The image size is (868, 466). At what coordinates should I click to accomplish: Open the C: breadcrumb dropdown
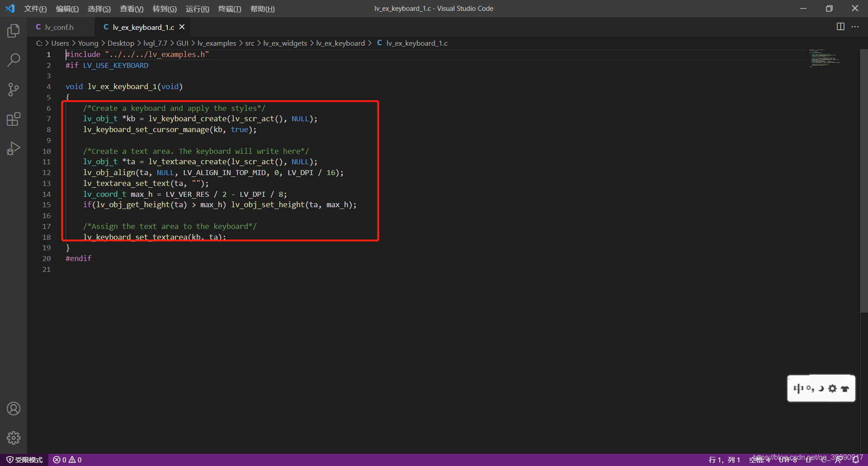click(39, 43)
